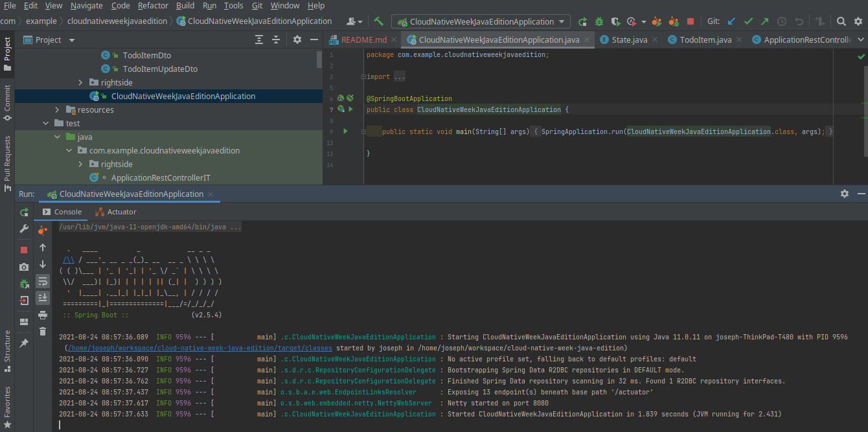Screen dimensions: 868x432
Task: Click the Git Update Project arrow
Action: coord(731,21)
